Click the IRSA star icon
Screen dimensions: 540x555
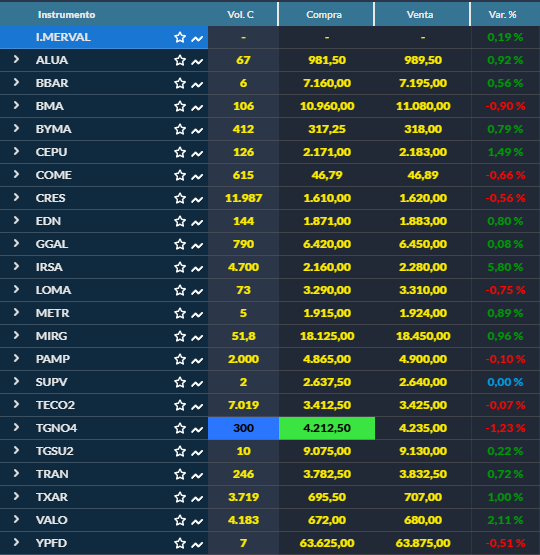[180, 268]
